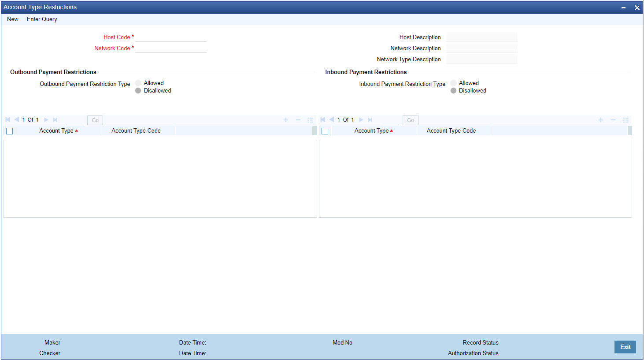Click the Authorization Status label
644x360 pixels.
pos(473,353)
